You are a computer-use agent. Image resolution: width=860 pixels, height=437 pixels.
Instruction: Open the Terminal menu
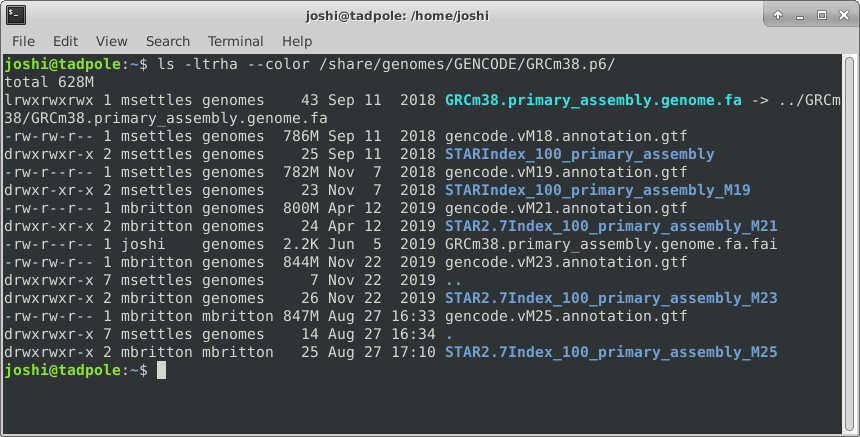[235, 41]
